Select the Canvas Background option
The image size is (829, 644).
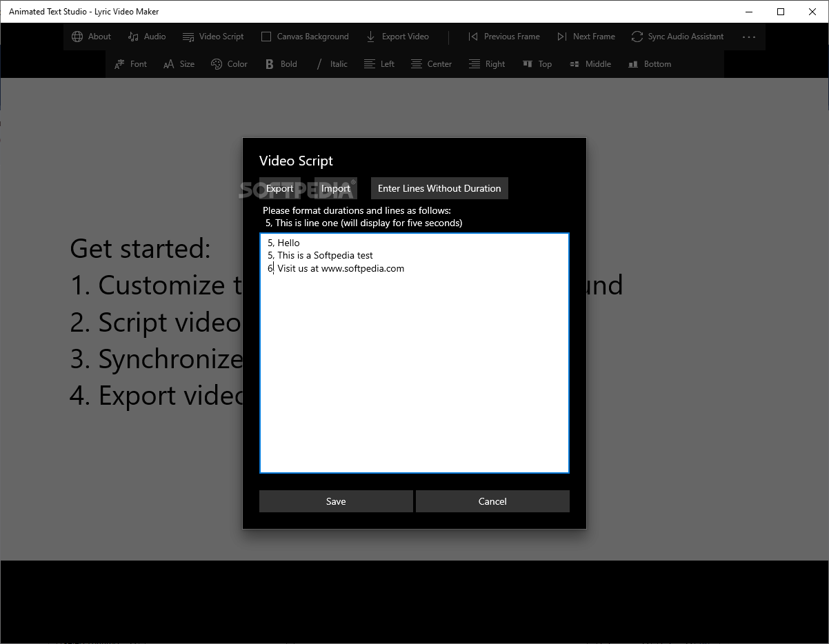pyautogui.click(x=304, y=36)
